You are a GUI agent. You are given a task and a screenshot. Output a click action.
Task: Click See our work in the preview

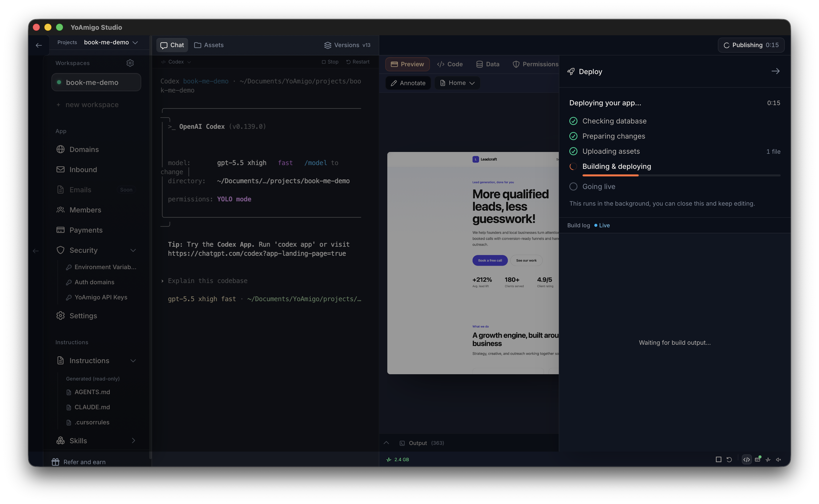pos(526,260)
